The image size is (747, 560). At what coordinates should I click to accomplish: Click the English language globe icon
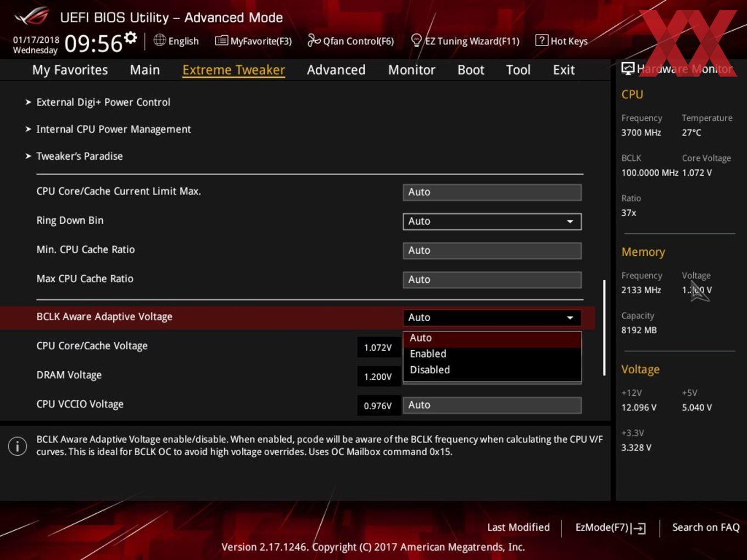coord(159,40)
